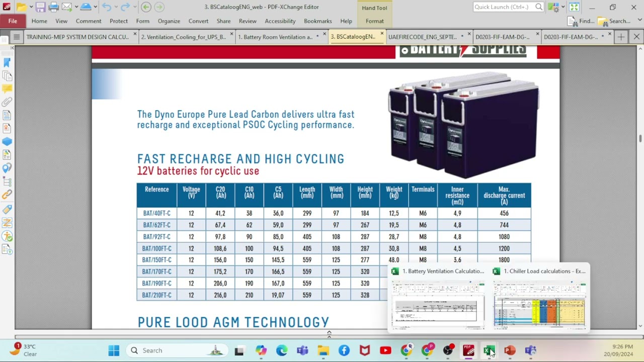Close the 3. BSCataloogEN document tab
644x362 pixels.
(382, 34)
